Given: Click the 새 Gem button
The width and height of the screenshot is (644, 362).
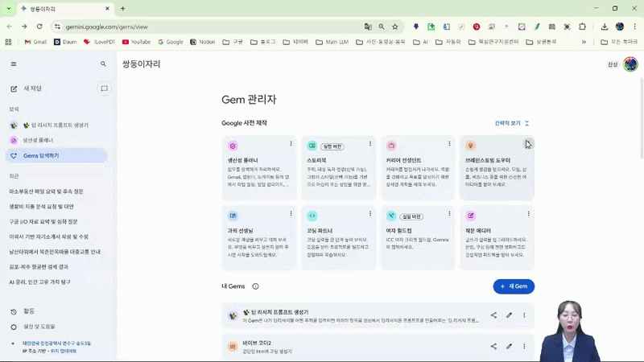Looking at the screenshot, I should (x=514, y=286).
